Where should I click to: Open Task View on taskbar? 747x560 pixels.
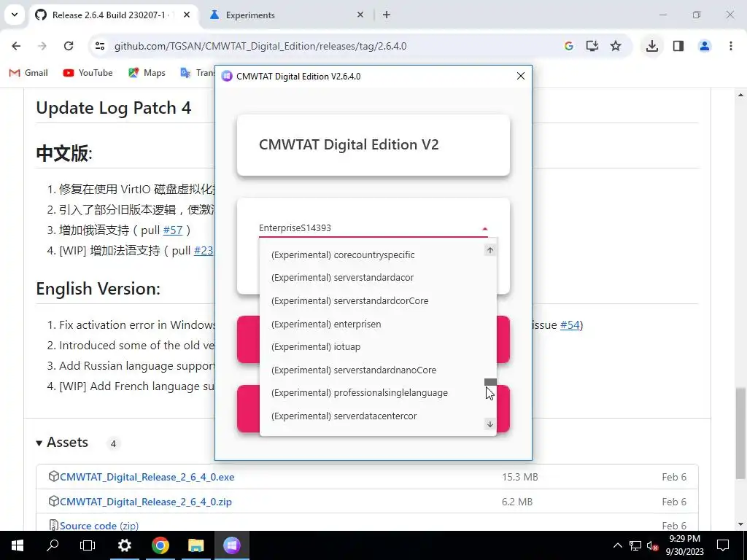(x=88, y=545)
